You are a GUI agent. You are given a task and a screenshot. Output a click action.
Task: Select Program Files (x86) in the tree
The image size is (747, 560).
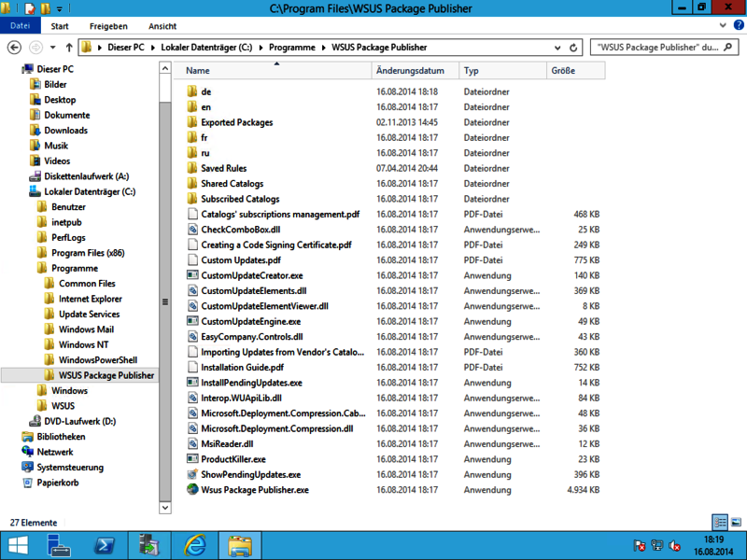(88, 253)
